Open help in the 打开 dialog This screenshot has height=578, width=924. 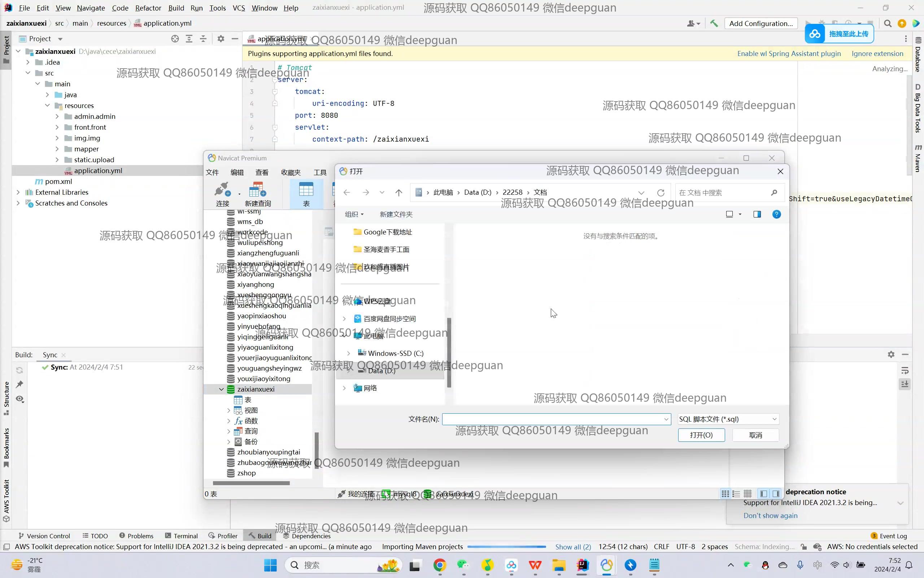tap(776, 215)
